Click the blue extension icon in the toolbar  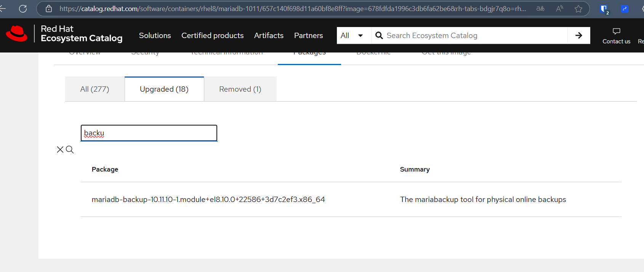(625, 9)
